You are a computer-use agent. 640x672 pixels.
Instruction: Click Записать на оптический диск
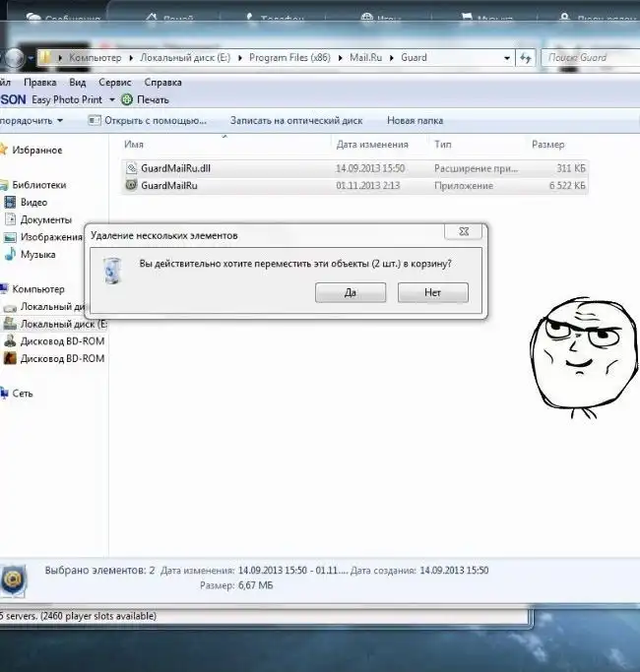pos(295,121)
